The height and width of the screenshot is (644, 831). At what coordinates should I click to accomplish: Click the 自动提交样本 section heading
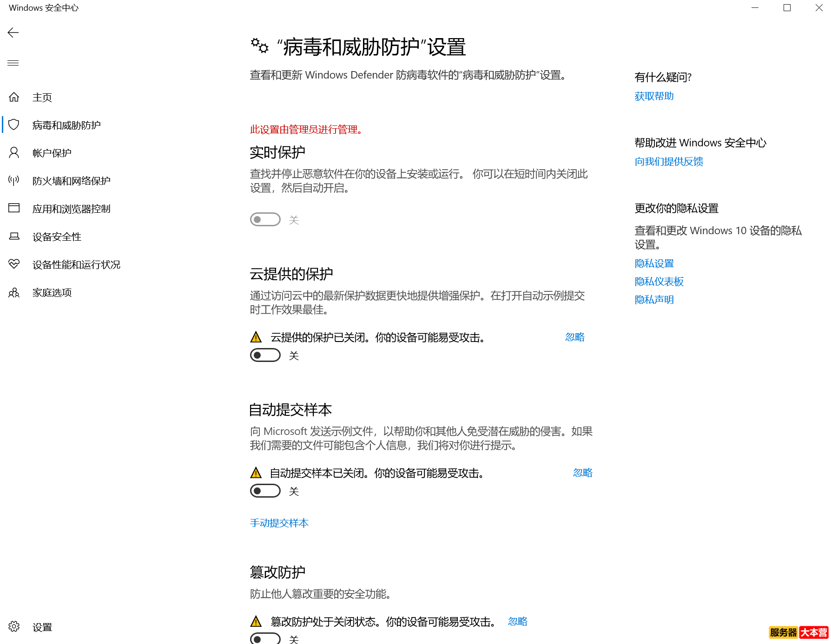pos(291,409)
